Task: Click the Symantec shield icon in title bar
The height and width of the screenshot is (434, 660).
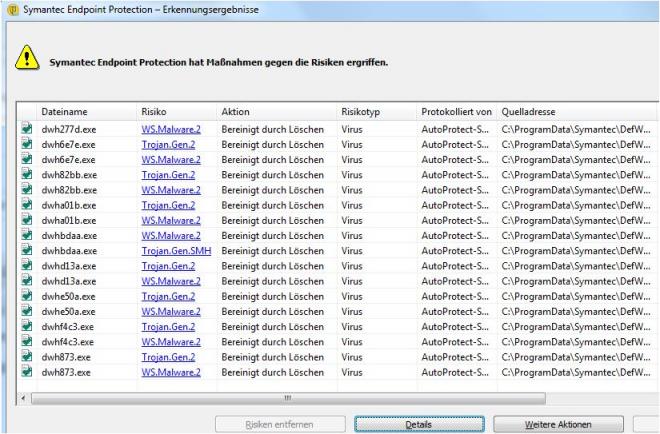Action: pyautogui.click(x=13, y=9)
